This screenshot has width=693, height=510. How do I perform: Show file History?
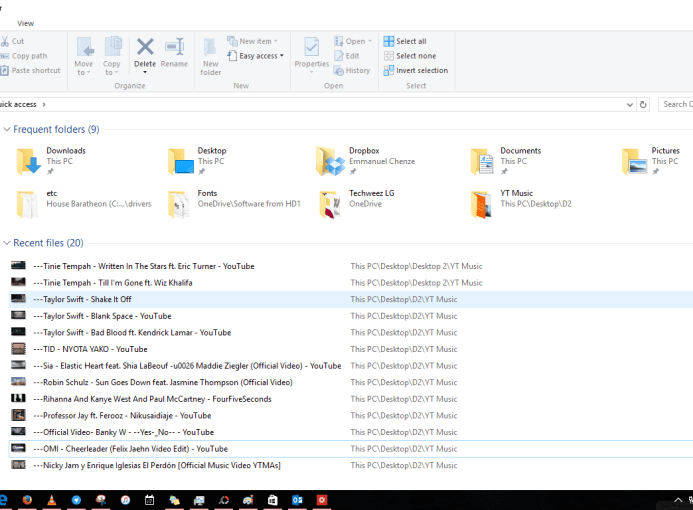352,70
